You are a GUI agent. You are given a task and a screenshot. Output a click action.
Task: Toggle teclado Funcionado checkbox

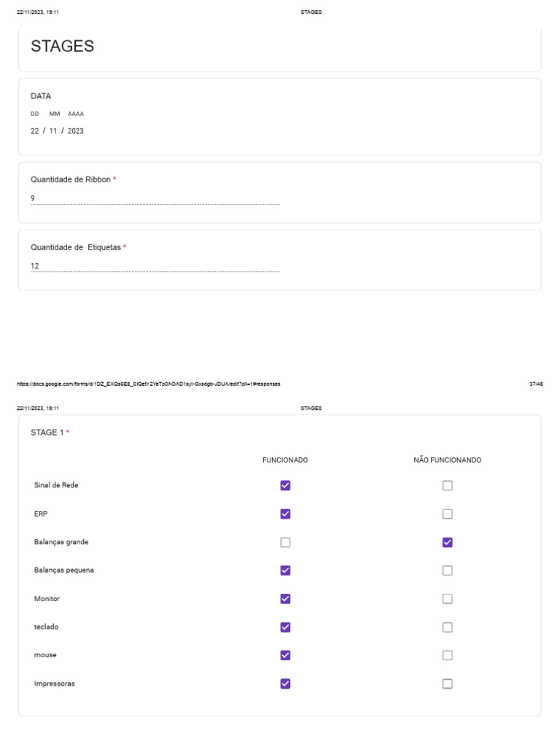[x=285, y=627]
